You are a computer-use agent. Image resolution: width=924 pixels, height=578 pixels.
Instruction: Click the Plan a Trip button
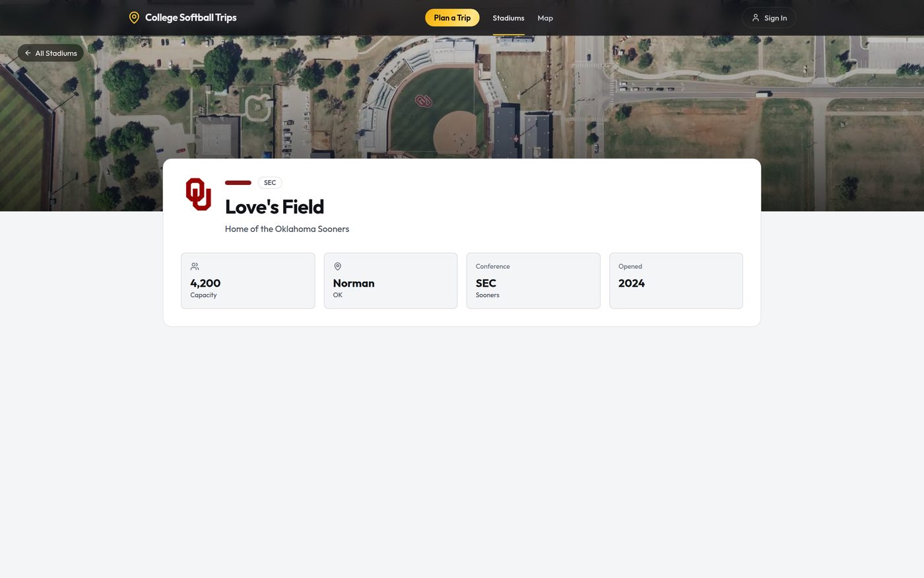pos(452,18)
